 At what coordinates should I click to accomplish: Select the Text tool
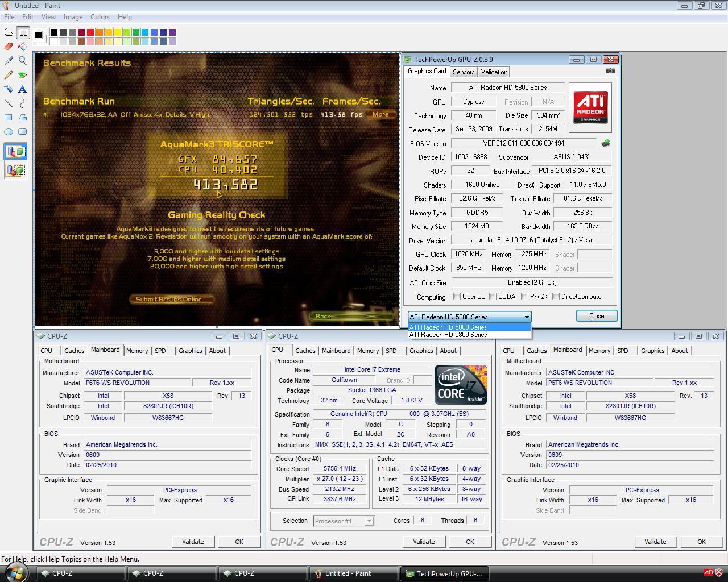(23, 89)
